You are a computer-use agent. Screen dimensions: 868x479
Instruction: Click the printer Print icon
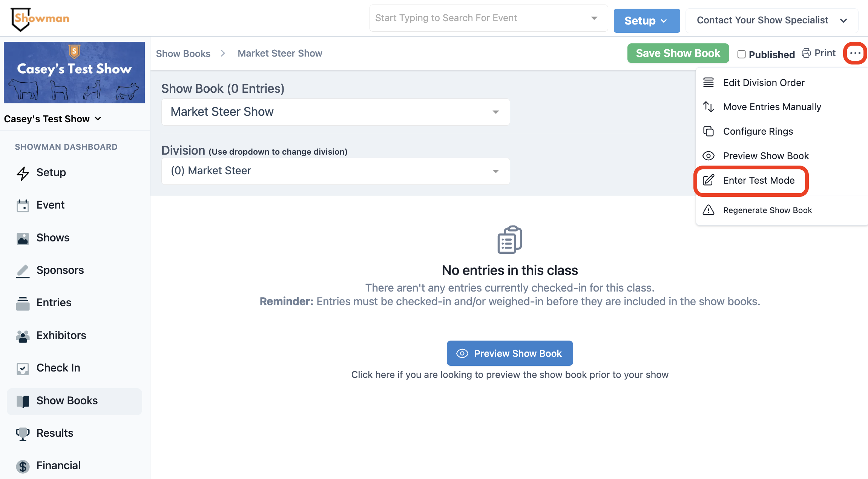[806, 53]
